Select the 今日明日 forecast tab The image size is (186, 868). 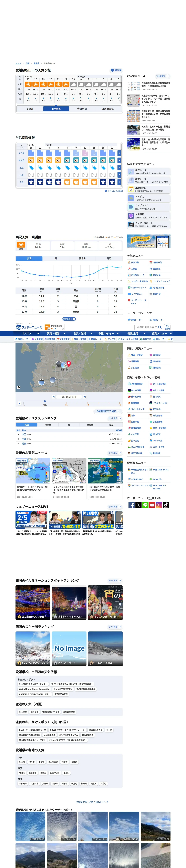pyautogui.click(x=82, y=109)
